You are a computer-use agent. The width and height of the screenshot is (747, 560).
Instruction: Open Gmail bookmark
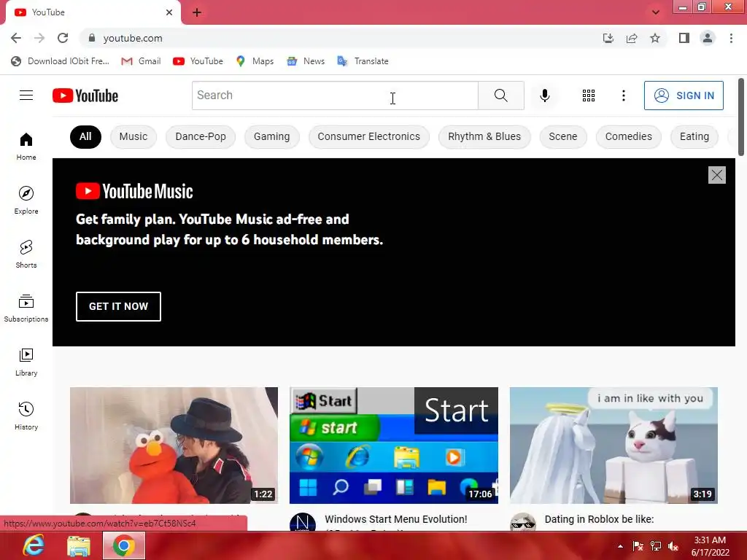141,61
